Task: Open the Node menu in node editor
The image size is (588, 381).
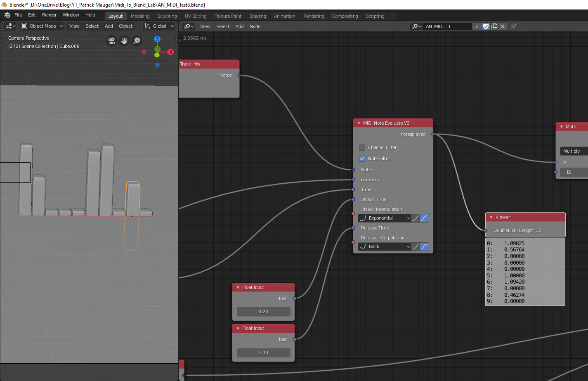Action: [x=255, y=26]
